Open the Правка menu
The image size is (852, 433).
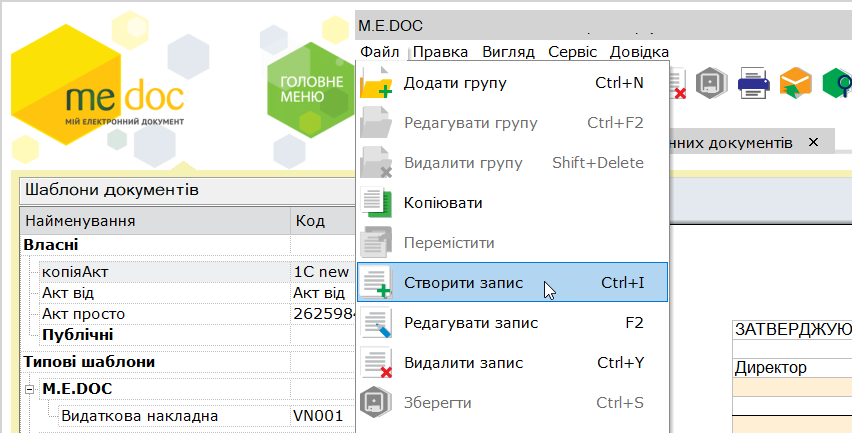coord(440,52)
